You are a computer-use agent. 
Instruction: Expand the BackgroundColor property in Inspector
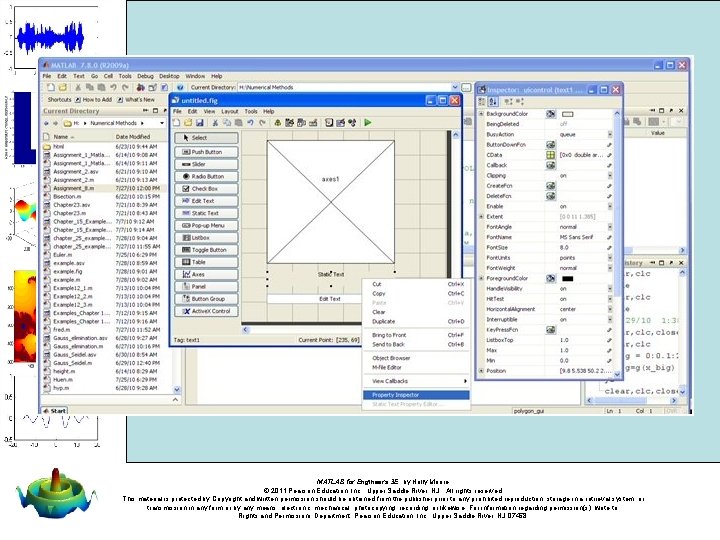tap(481, 113)
